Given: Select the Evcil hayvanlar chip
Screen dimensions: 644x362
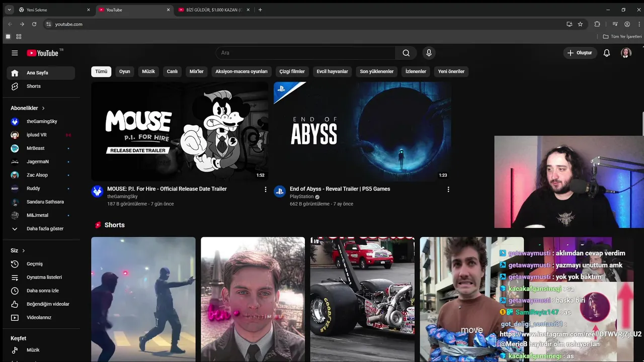Looking at the screenshot, I should point(332,71).
